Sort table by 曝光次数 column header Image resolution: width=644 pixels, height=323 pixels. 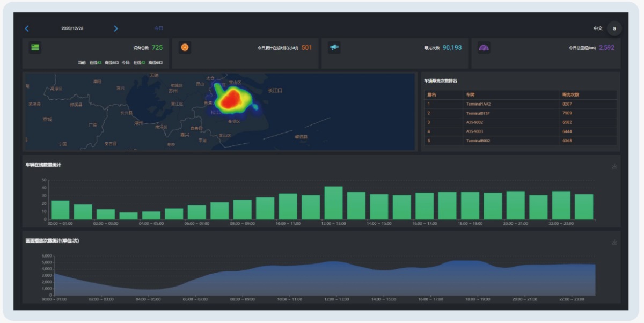(x=570, y=95)
